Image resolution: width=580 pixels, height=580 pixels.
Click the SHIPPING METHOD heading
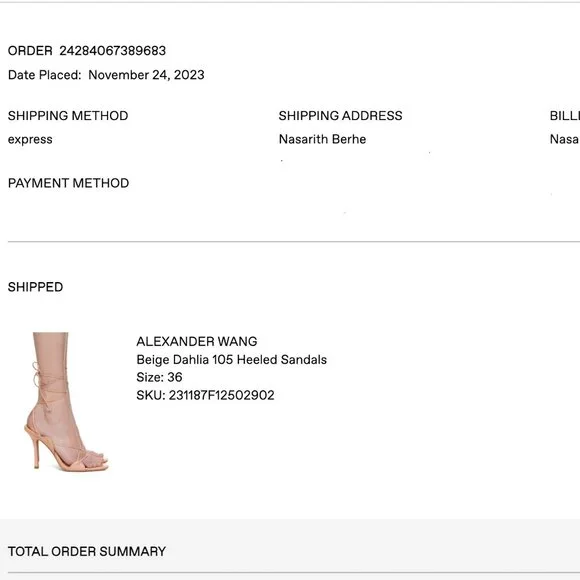68,116
